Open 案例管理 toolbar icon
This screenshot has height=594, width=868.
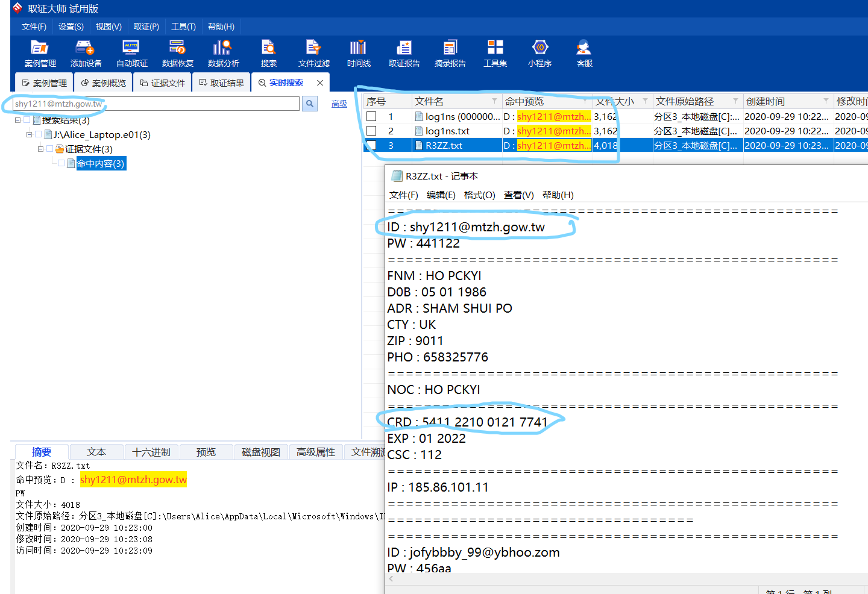(40, 53)
